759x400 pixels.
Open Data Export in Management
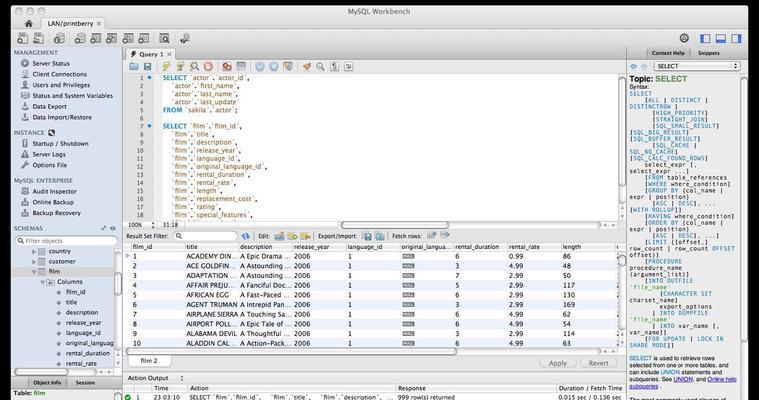(49, 107)
